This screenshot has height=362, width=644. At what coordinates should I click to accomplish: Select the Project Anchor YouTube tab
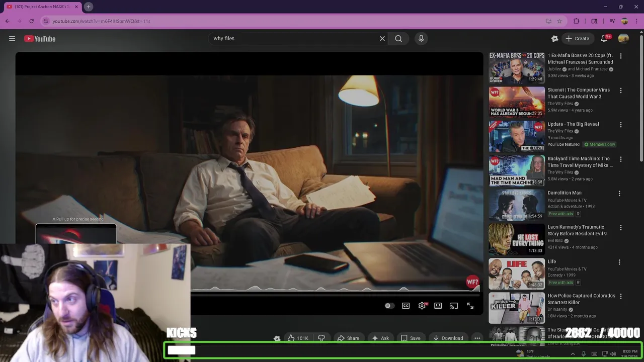pos(43,7)
